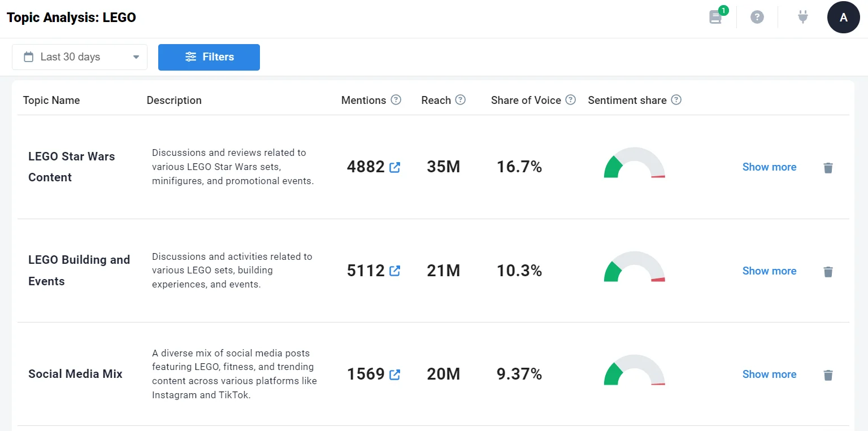The image size is (868, 431).
Task: Open the Last 30 days date dropdown
Action: (80, 57)
